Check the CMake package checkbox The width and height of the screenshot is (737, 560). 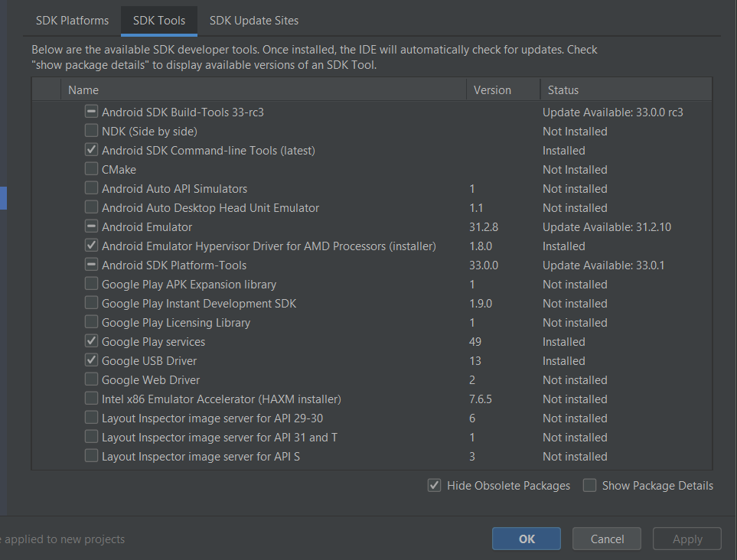tap(91, 170)
